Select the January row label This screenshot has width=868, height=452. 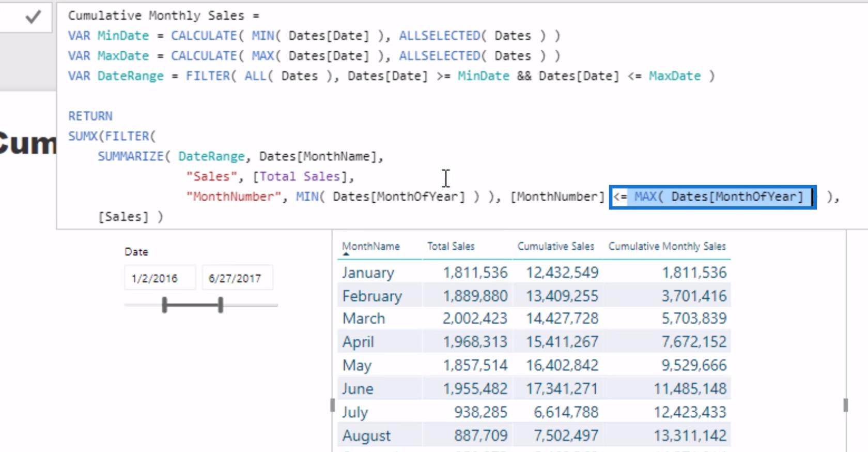(x=368, y=273)
